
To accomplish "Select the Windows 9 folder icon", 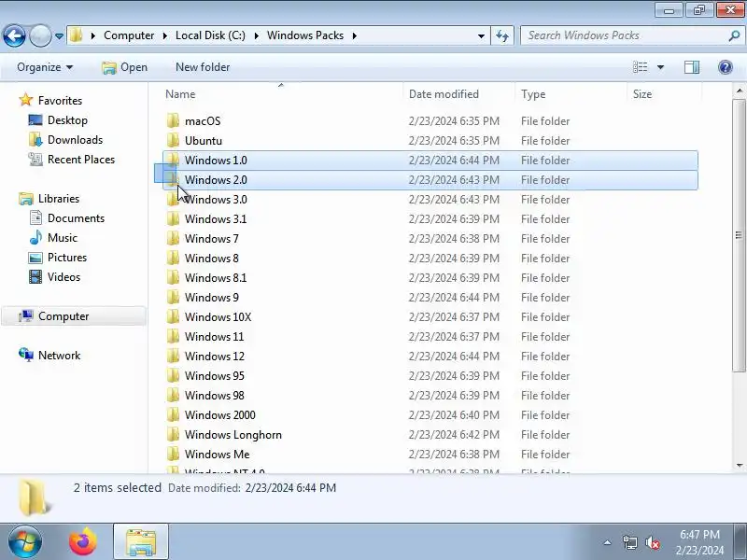I will click(x=173, y=297).
